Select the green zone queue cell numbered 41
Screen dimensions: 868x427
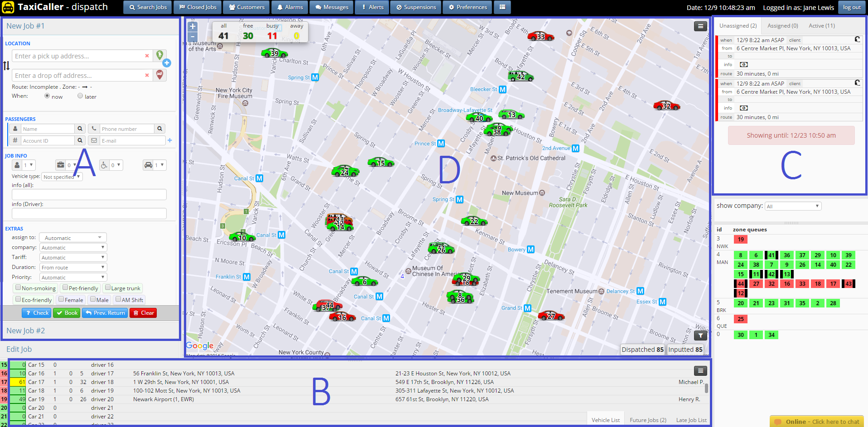pyautogui.click(x=772, y=255)
